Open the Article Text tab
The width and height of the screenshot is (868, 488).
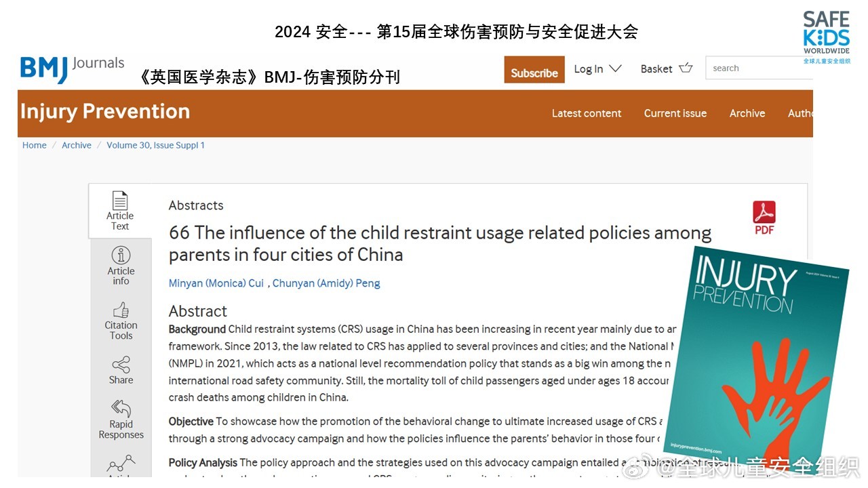[x=120, y=211]
